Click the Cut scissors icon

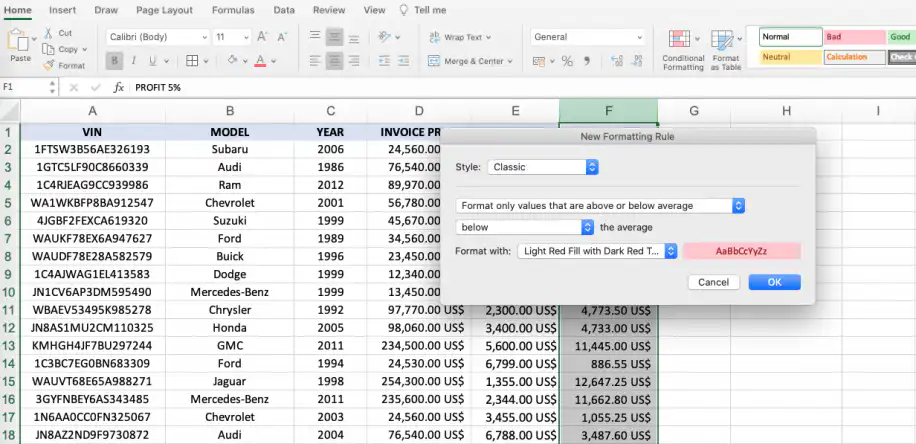tap(48, 33)
